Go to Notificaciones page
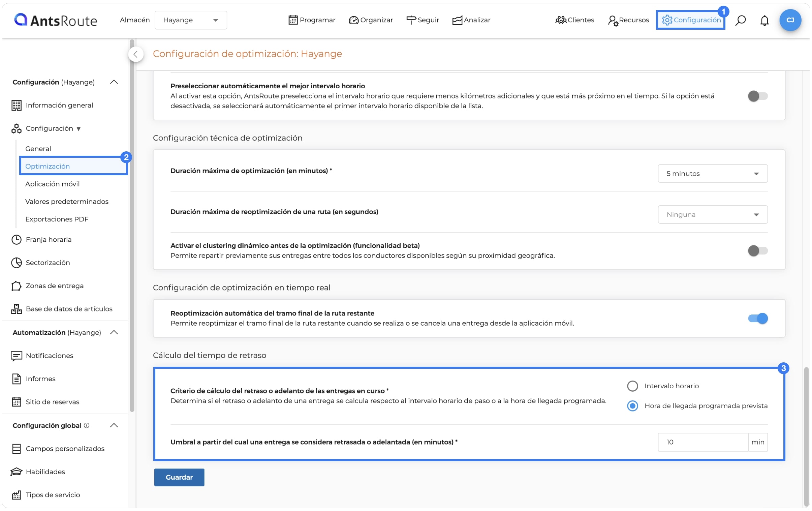Viewport: 812px width, 511px height. click(x=50, y=356)
